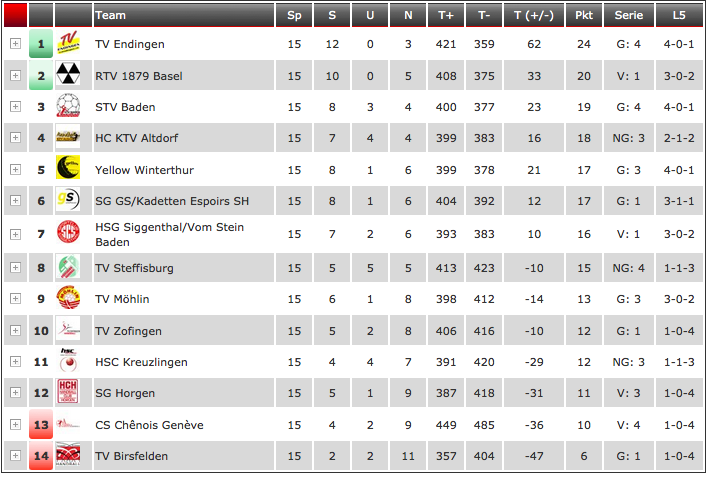The width and height of the screenshot is (708, 478).
Task: Click the TV Möhlin club logo
Action: (x=68, y=297)
